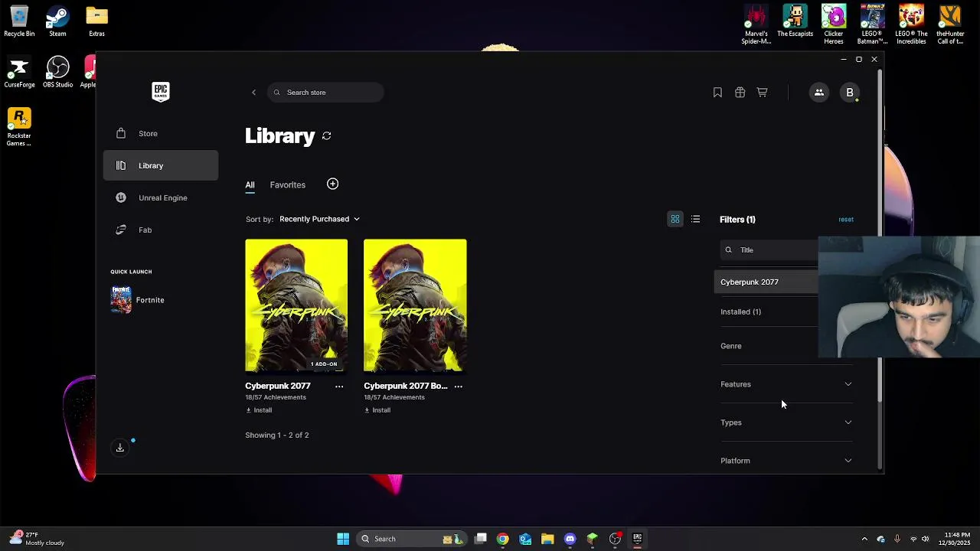The height and width of the screenshot is (551, 980).
Task: Expand the Platform filter
Action: coord(786,461)
